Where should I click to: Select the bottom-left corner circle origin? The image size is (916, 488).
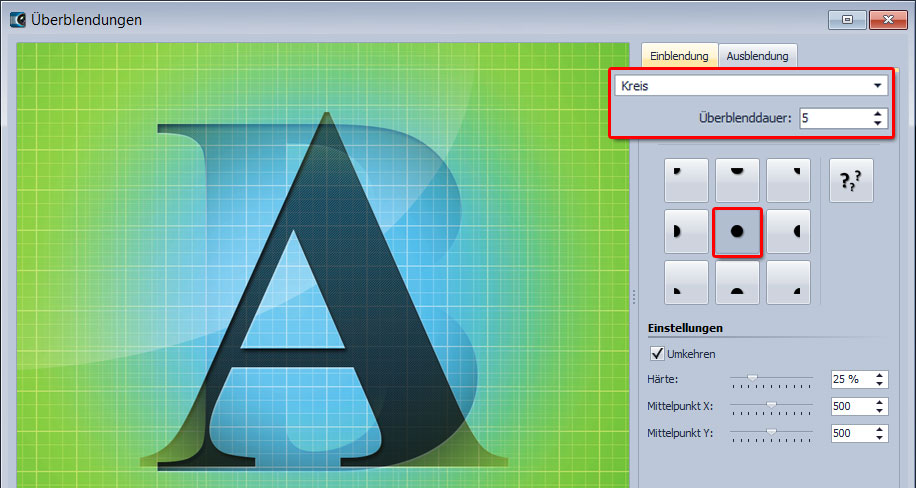686,282
